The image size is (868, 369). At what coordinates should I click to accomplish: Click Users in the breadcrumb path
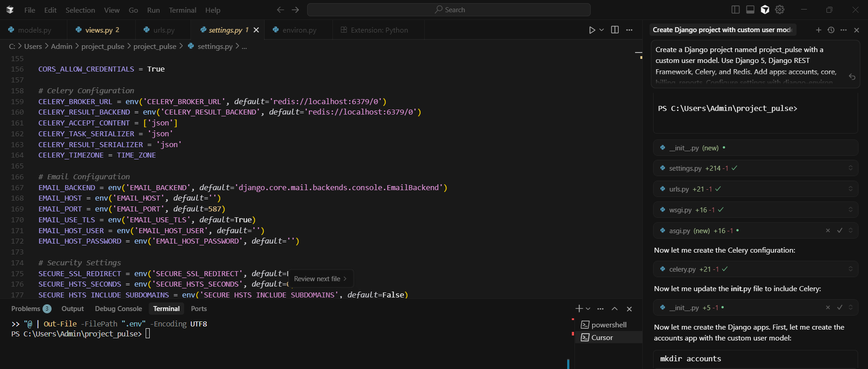pyautogui.click(x=33, y=46)
